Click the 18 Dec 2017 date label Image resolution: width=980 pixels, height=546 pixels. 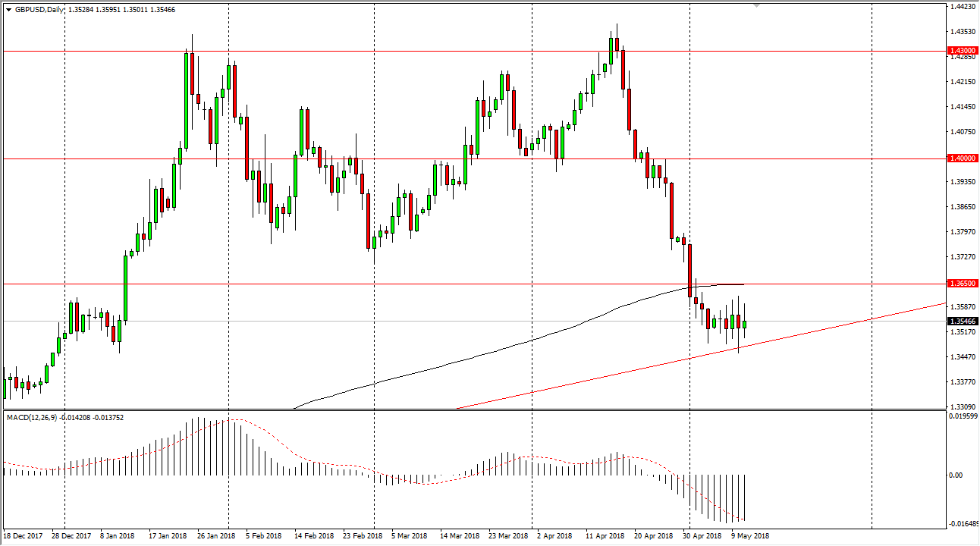[23, 535]
